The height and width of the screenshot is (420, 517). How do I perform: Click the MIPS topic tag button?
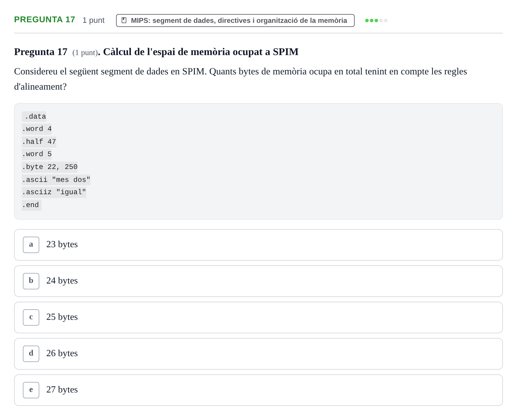[x=235, y=21]
